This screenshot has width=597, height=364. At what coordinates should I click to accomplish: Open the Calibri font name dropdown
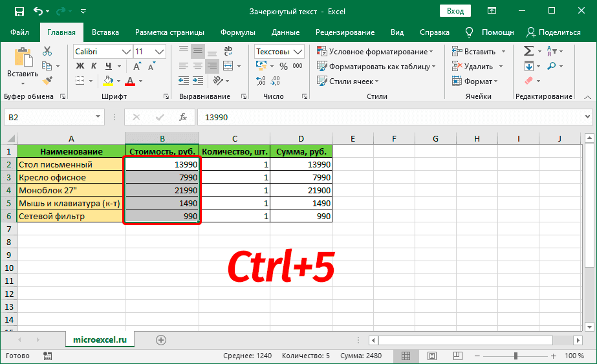[x=126, y=52]
